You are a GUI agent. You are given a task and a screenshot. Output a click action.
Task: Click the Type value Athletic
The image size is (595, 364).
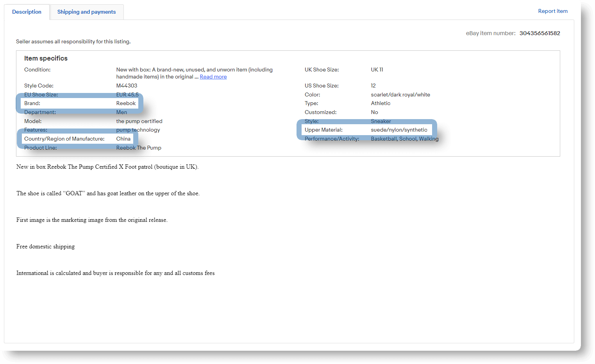381,103
